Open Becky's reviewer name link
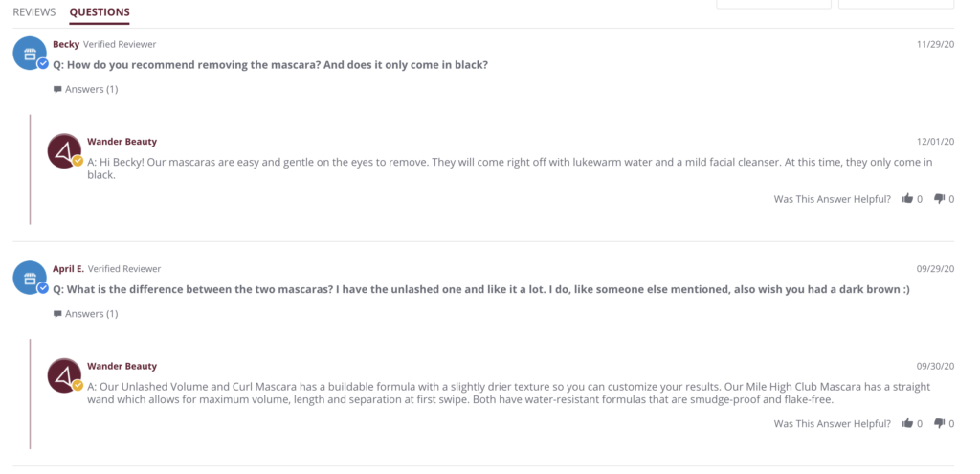The width and height of the screenshot is (980, 474). 66,44
